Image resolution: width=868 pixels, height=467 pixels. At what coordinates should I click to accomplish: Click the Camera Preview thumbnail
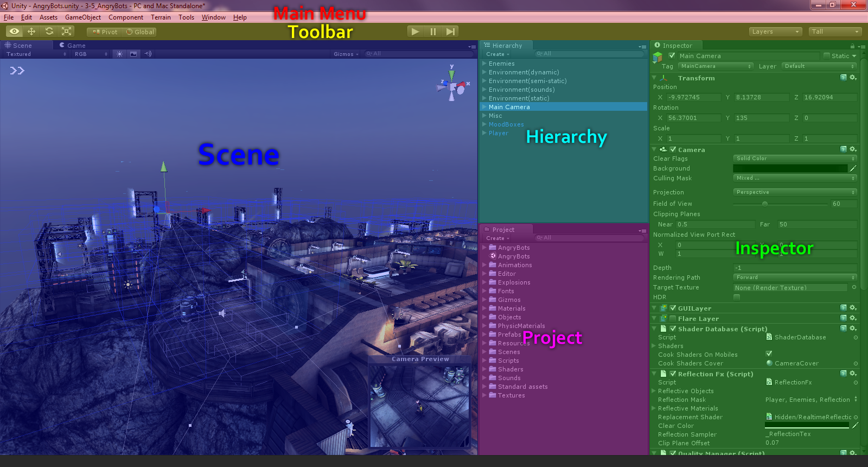click(420, 406)
